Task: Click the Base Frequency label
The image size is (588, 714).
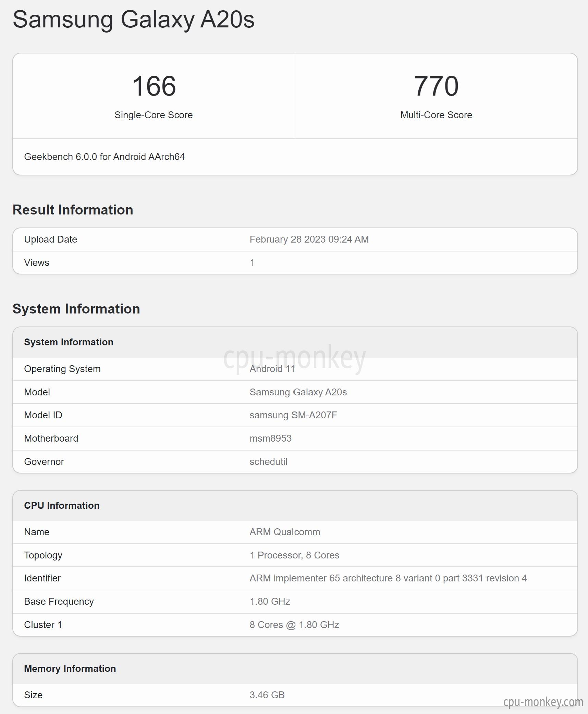Action: (59, 602)
